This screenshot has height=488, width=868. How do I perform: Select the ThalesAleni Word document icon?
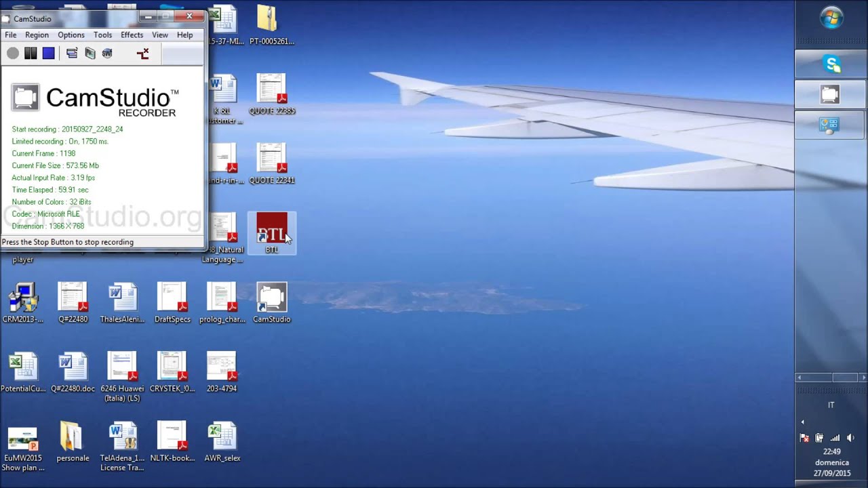123,303
